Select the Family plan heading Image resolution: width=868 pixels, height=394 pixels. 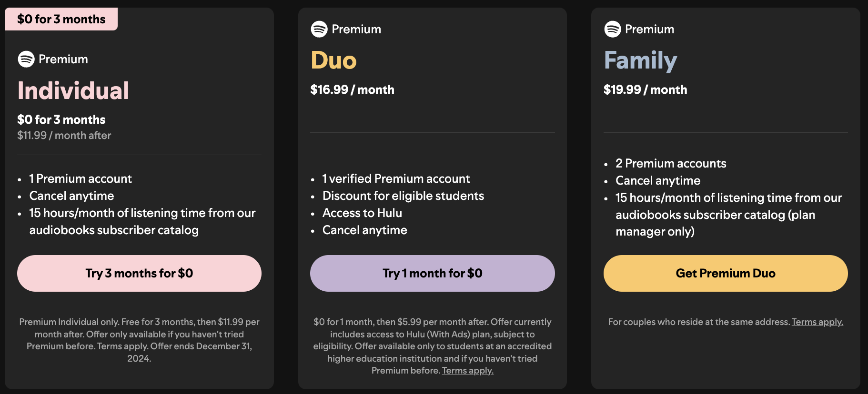640,60
